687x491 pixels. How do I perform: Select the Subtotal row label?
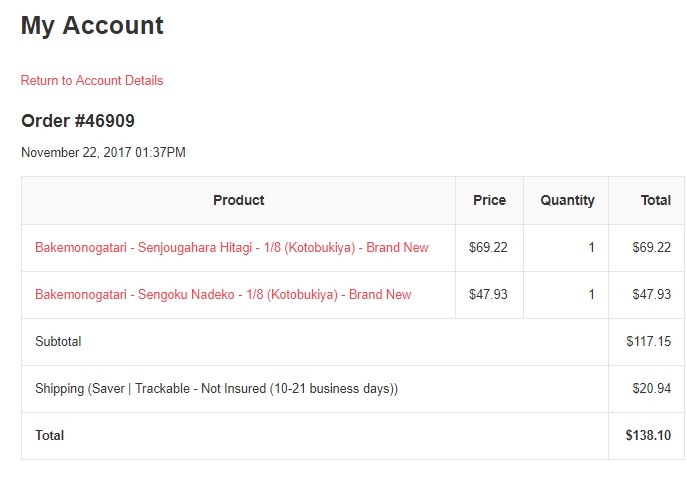point(58,342)
